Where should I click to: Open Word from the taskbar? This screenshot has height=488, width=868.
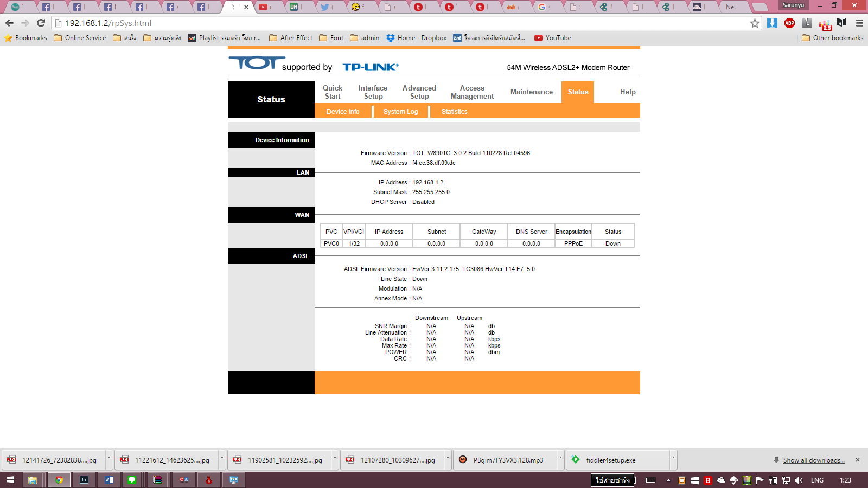[109, 480]
